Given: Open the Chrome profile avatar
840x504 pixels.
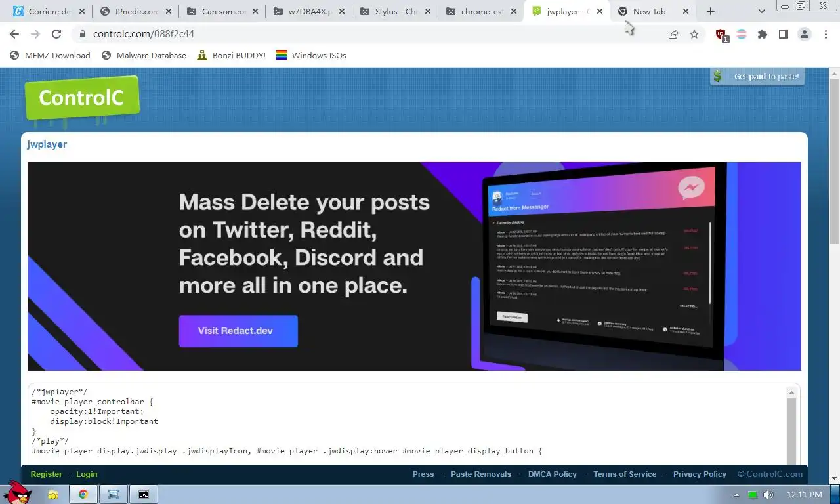Looking at the screenshot, I should pyautogui.click(x=805, y=34).
